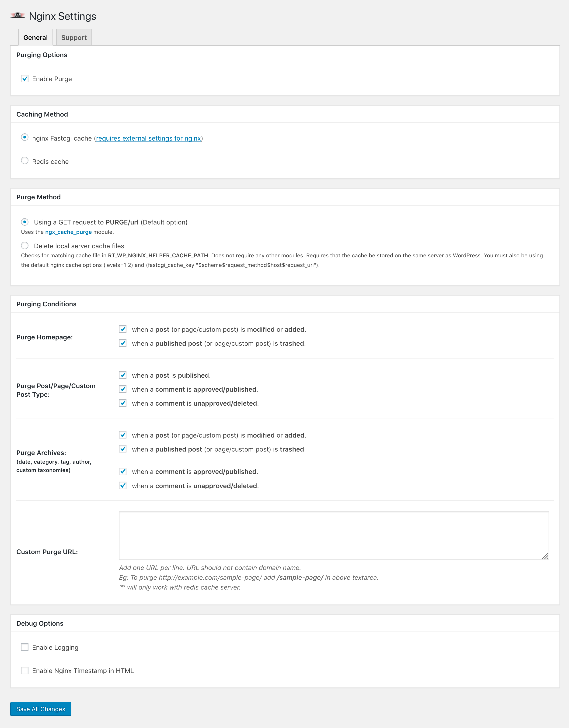Toggle Purge Archives when comment is approved/published
The width and height of the screenshot is (569, 728).
[x=123, y=471]
